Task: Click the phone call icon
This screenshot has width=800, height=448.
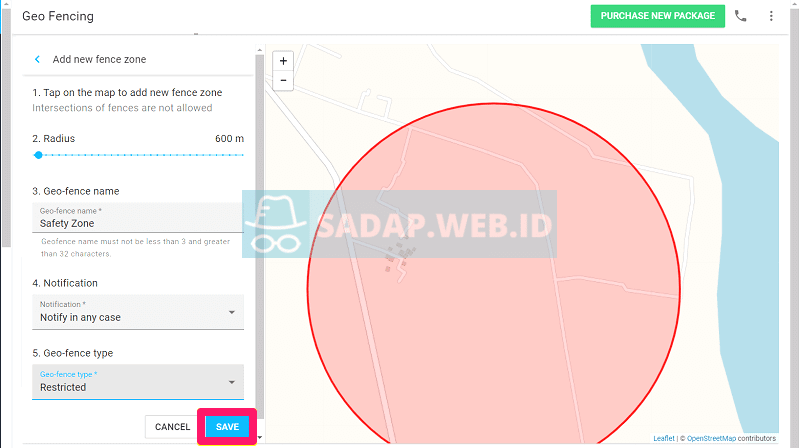Action: coord(740,16)
